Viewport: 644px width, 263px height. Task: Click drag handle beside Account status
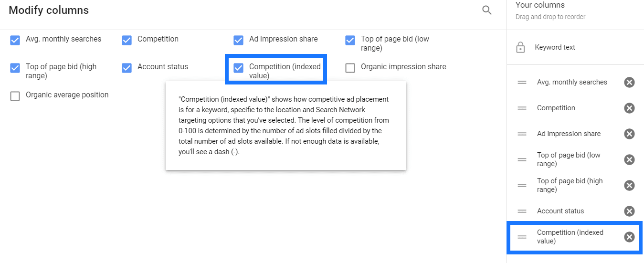[x=522, y=211]
